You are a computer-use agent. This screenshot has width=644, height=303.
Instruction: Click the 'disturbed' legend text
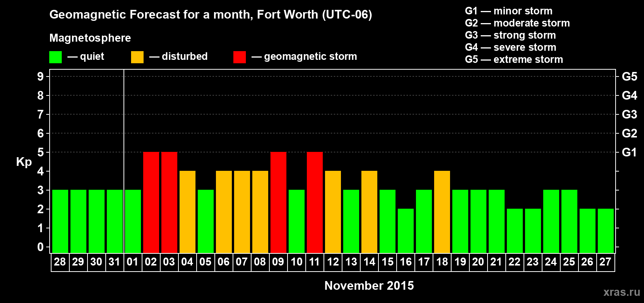[185, 56]
